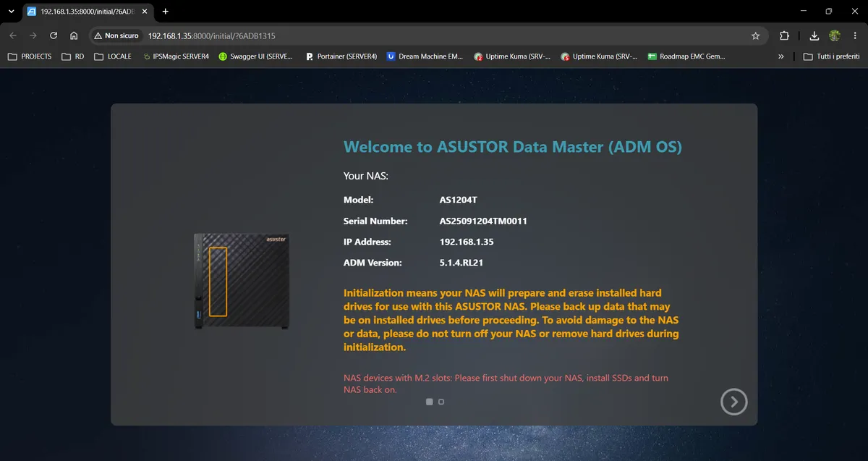Open the IPSMagic SERVER4 bookmark
868x461 pixels.
(176, 56)
